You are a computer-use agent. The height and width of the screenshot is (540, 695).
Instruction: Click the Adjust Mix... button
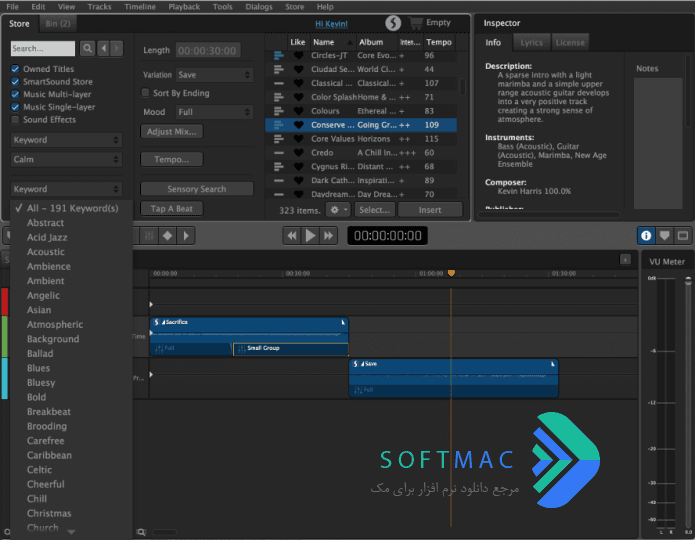pos(172,132)
